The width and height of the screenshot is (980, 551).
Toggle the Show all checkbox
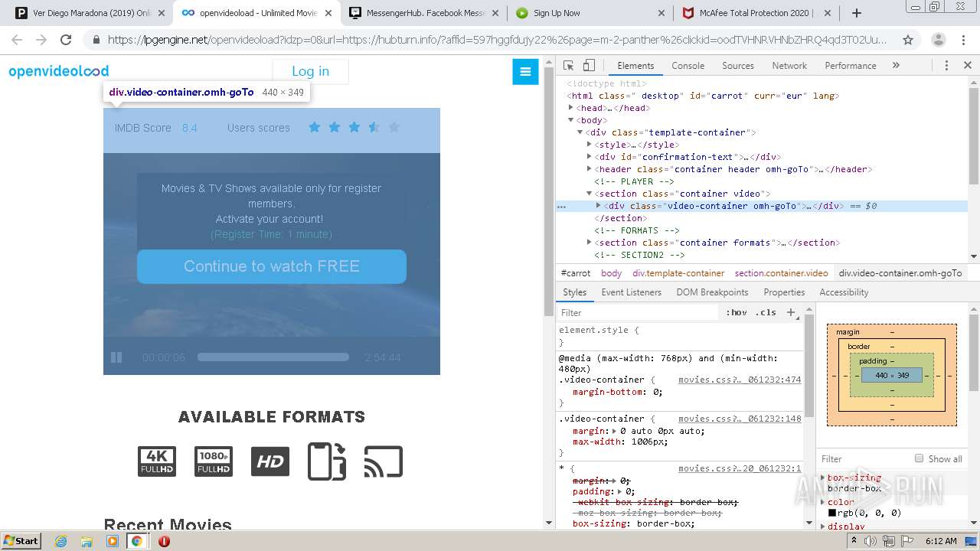point(919,458)
